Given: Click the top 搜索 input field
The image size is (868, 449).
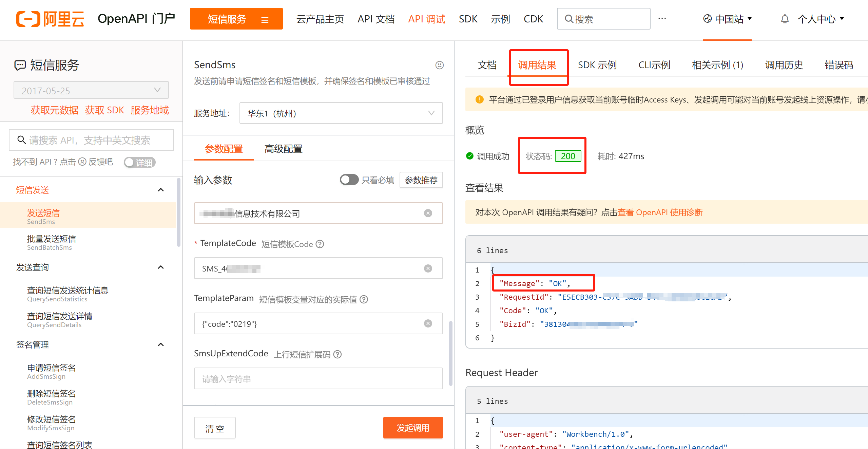Looking at the screenshot, I should (603, 19).
